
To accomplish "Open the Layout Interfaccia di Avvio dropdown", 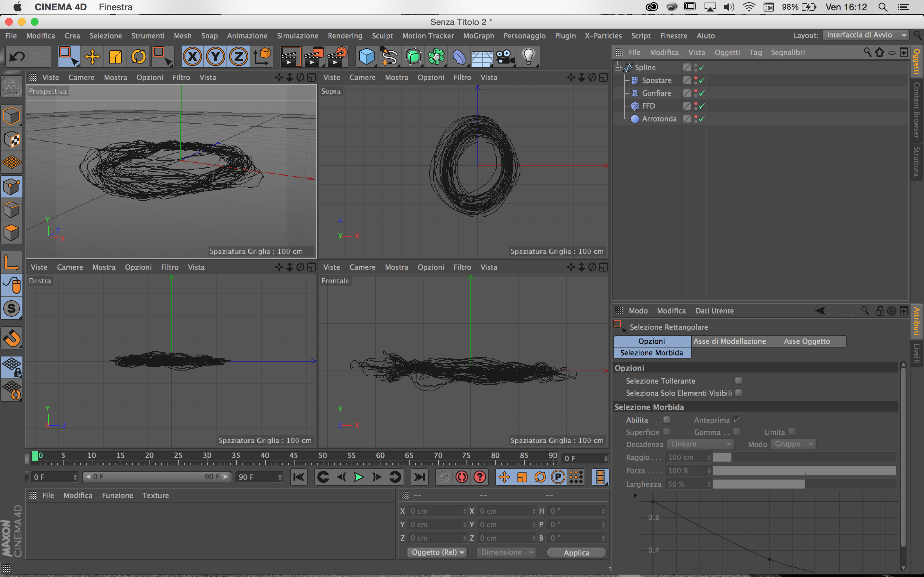I will click(x=865, y=35).
